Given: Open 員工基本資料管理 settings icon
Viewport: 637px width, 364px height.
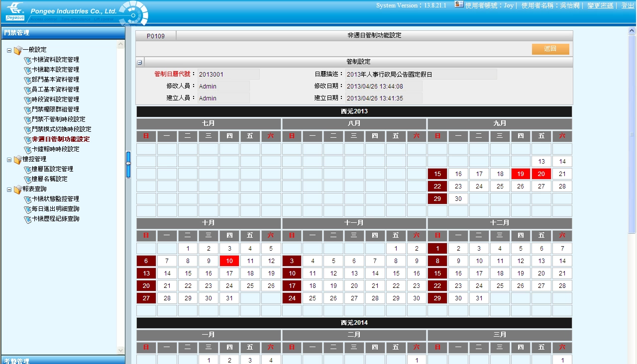Looking at the screenshot, I should [28, 90].
